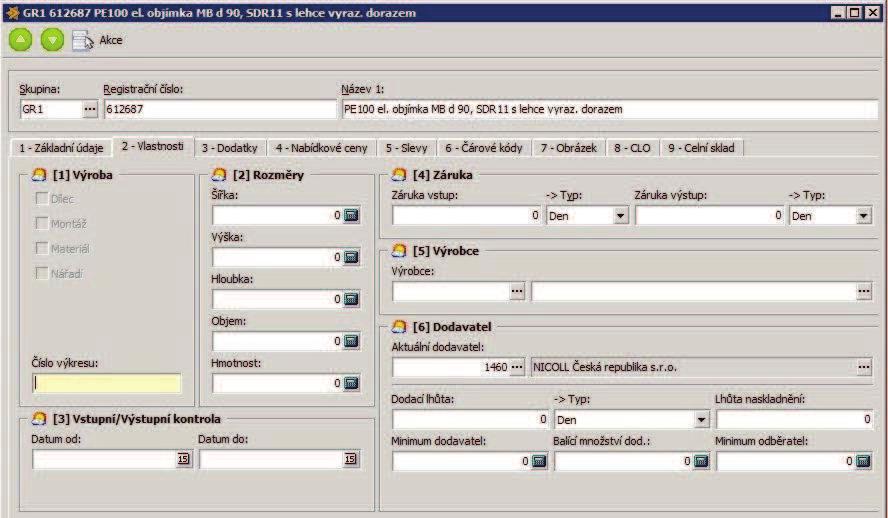Click the [4] Záruka section icon
This screenshot has height=518, width=888.
tap(399, 175)
